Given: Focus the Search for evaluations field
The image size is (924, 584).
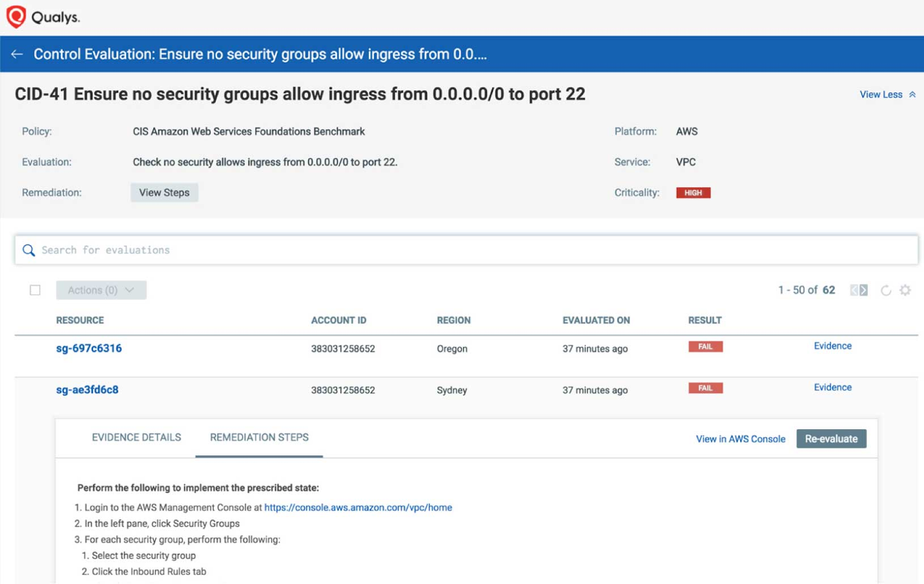Looking at the screenshot, I should pos(466,250).
